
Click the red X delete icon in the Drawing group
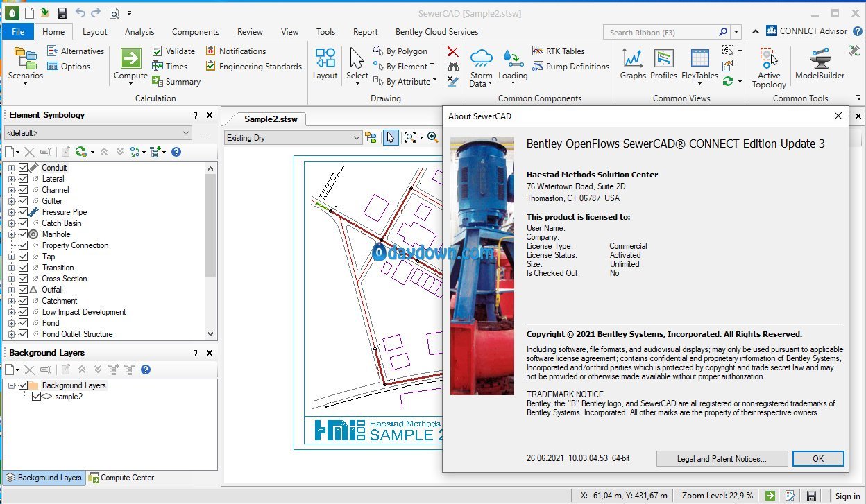(453, 51)
